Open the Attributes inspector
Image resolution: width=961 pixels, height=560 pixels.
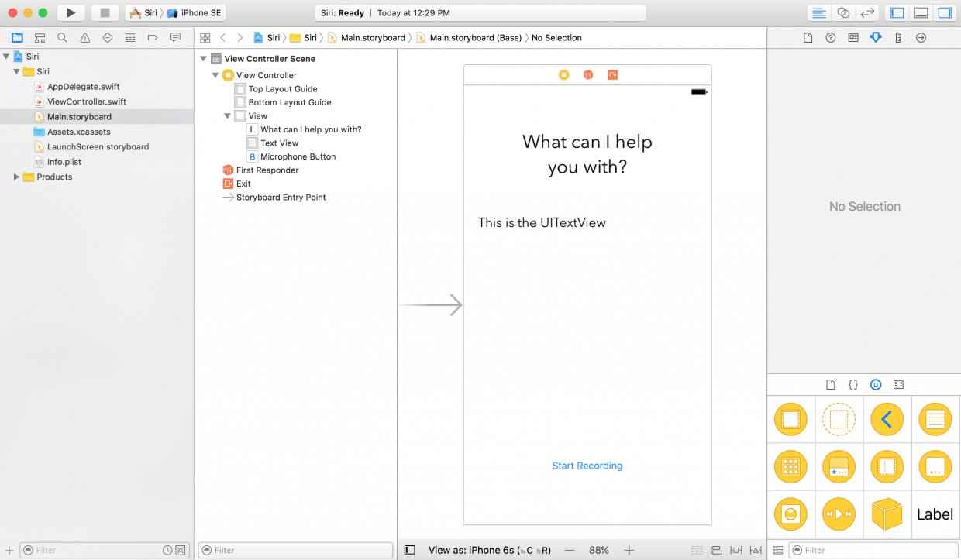[x=876, y=37]
